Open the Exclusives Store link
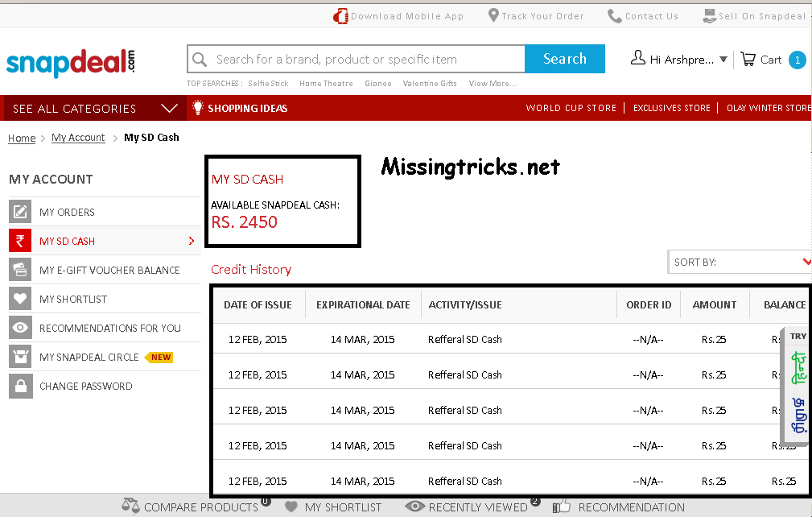Viewport: 812px width, 517px height. coord(672,108)
